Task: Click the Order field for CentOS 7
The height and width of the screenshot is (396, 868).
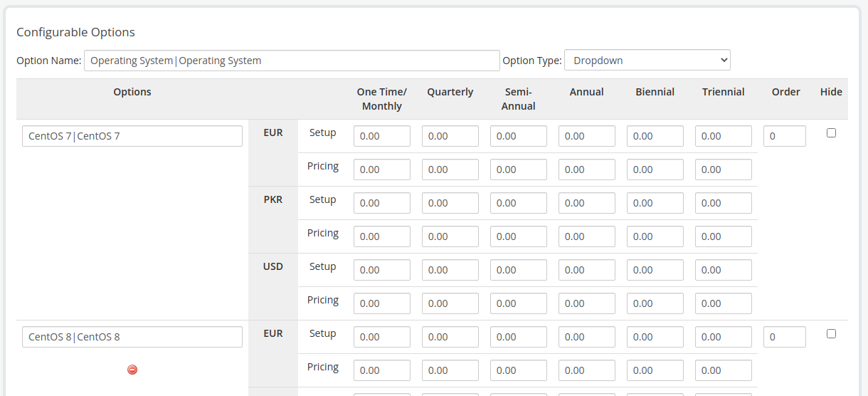Action: 785,136
